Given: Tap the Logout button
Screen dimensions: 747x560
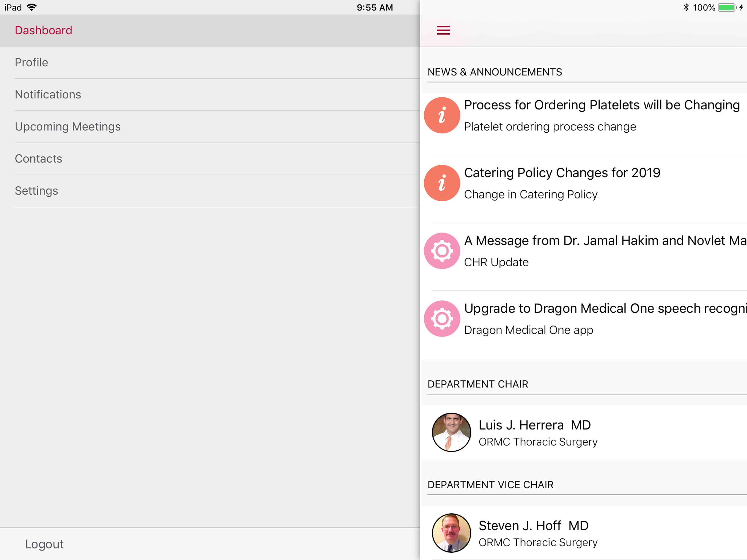Looking at the screenshot, I should point(44,544).
